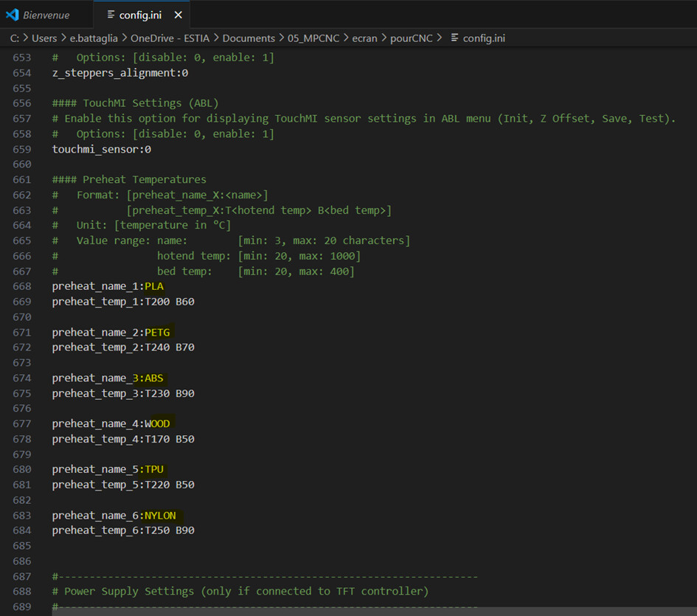The height and width of the screenshot is (616, 697).
Task: Expand the 05_MPCNC breadcrumb folder
Action: click(x=313, y=38)
